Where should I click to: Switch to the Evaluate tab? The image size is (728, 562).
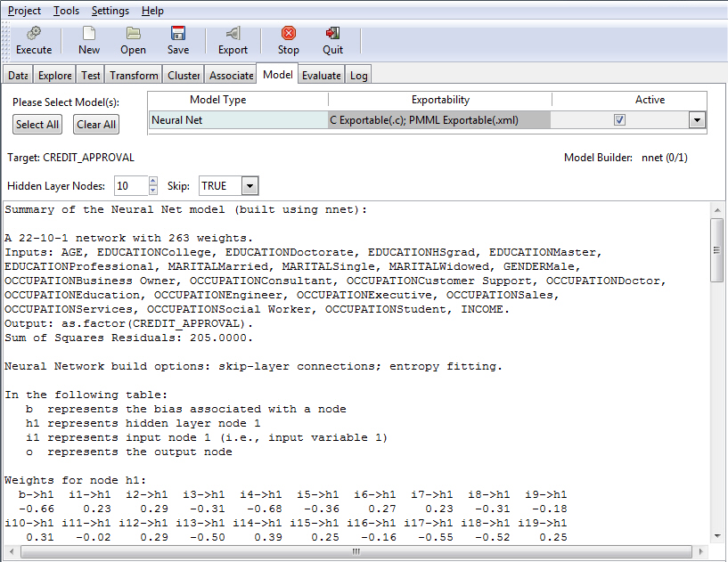322,75
